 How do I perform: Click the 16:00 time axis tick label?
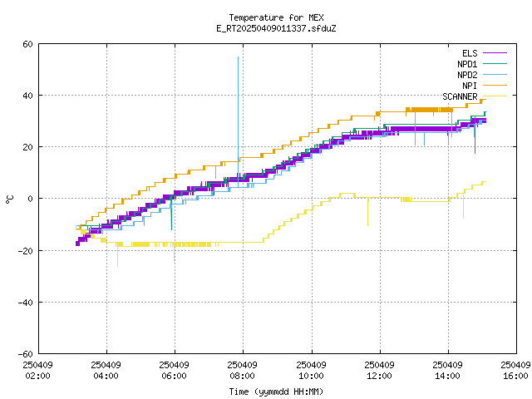516,371
